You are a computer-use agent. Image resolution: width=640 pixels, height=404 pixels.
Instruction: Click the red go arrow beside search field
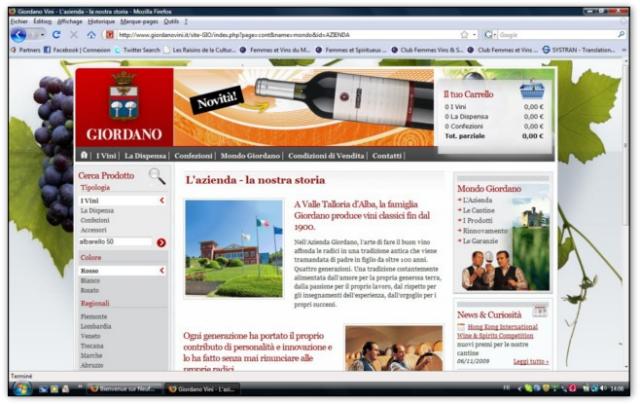(161, 242)
